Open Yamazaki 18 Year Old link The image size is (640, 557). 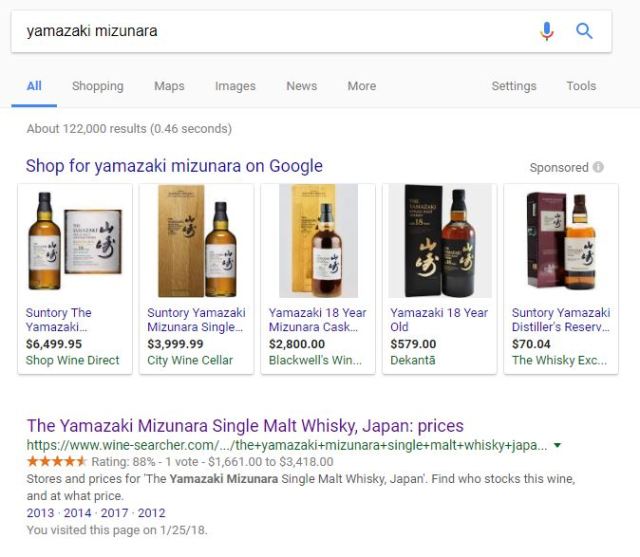coord(439,320)
